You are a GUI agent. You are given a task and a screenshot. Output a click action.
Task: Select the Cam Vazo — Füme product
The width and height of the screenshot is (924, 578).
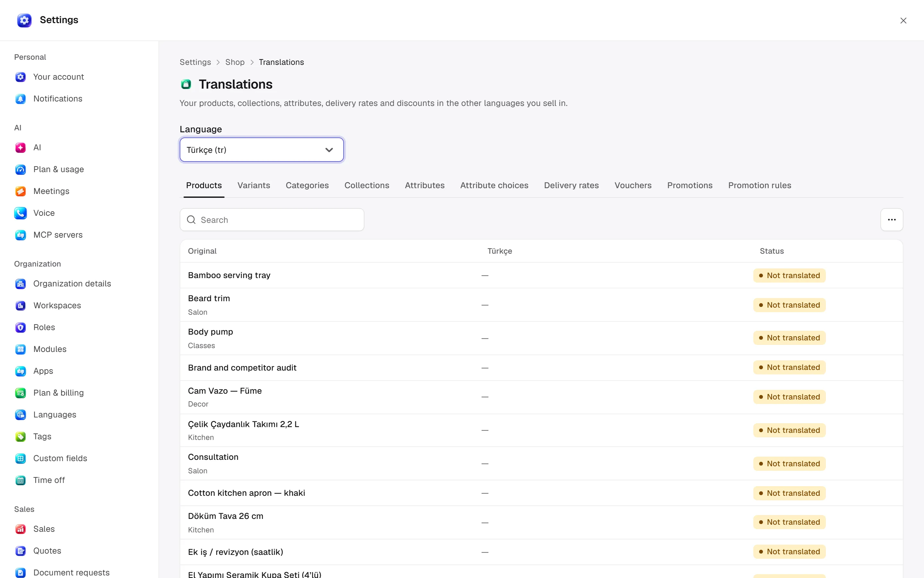coord(541,397)
